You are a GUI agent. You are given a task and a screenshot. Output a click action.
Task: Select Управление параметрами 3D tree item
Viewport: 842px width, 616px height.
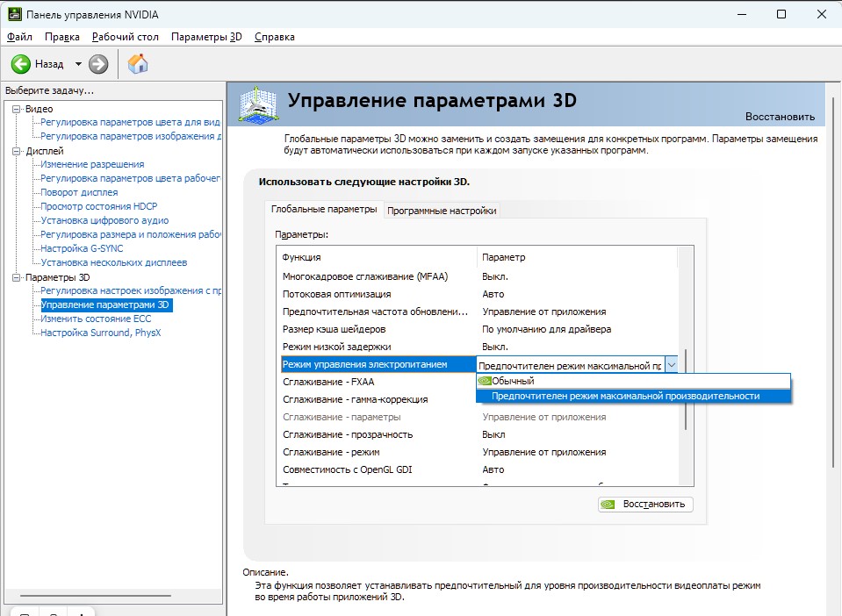click(x=105, y=304)
